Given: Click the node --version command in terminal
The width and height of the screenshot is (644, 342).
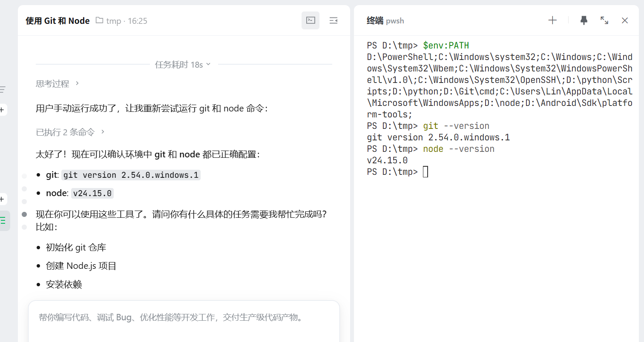Looking at the screenshot, I should (459, 149).
